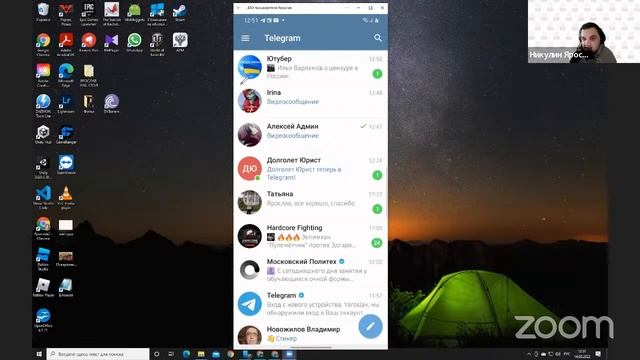Open Adobe Acrobat desktop shortcut
The height and width of the screenshot is (360, 640).
[x=66, y=44]
